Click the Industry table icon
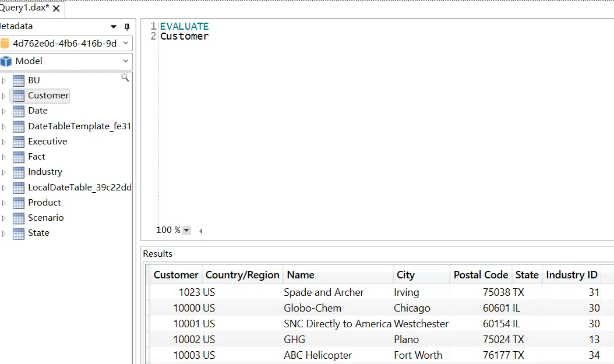 pos(19,172)
